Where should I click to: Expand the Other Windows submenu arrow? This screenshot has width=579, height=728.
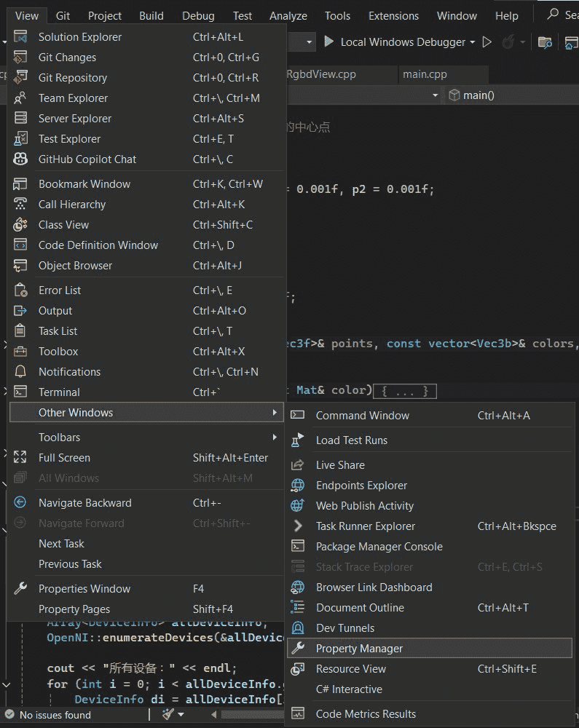click(x=275, y=413)
